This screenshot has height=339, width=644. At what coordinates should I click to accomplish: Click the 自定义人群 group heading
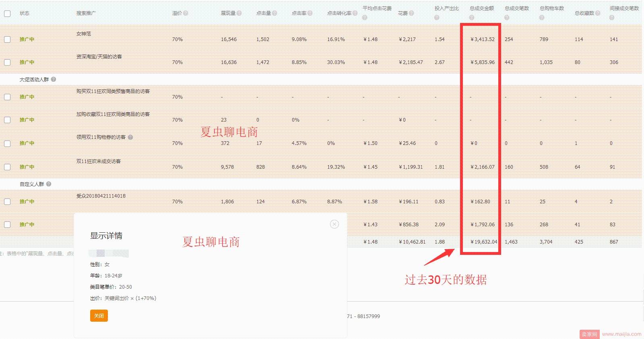[32, 184]
